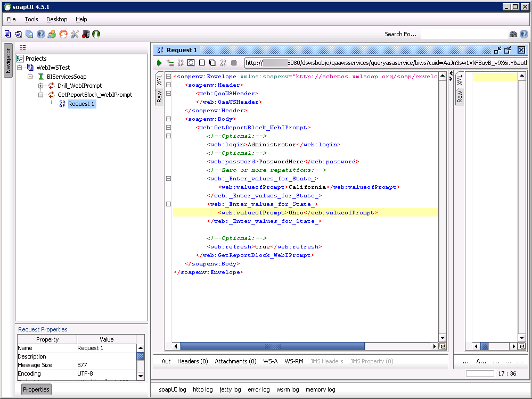
Task: Click request editor magnifier icon at bottom
Action: (x=443, y=346)
